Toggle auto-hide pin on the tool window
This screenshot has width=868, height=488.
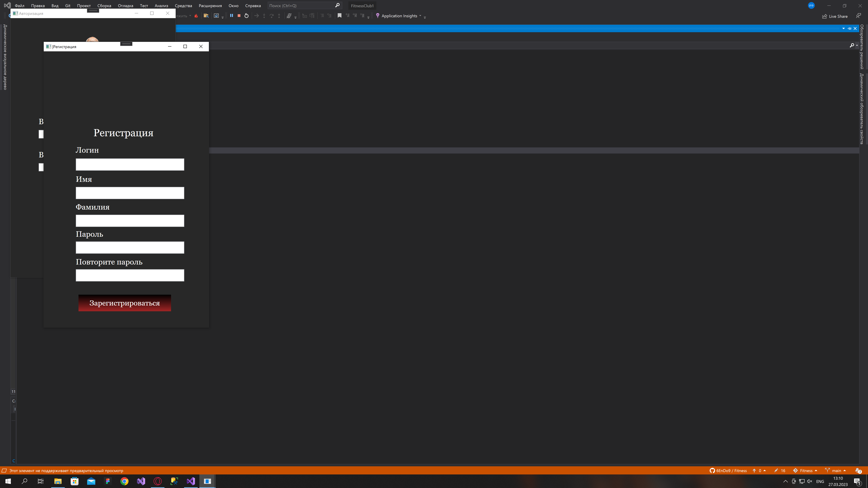point(849,28)
